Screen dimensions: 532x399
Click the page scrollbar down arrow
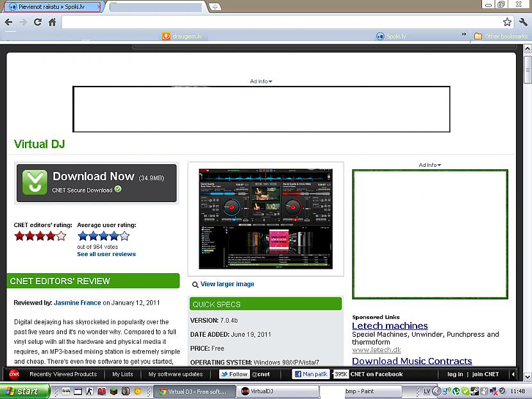pos(528,377)
